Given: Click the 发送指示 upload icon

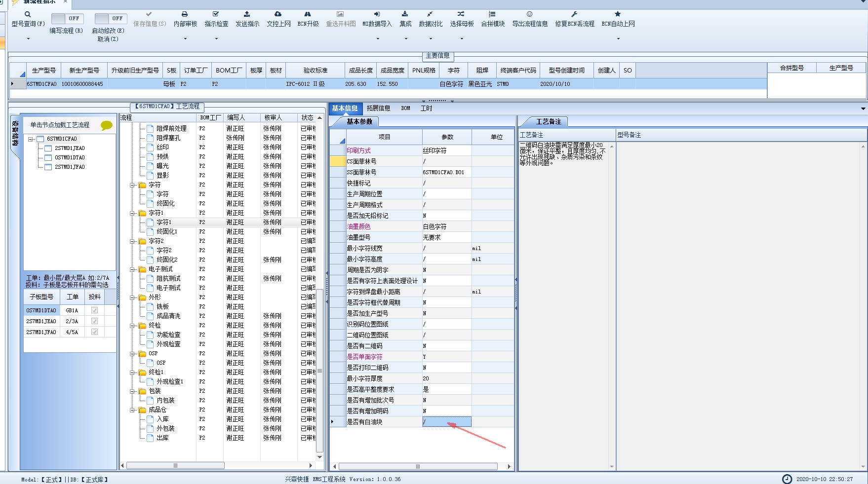Looking at the screenshot, I should point(247,14).
